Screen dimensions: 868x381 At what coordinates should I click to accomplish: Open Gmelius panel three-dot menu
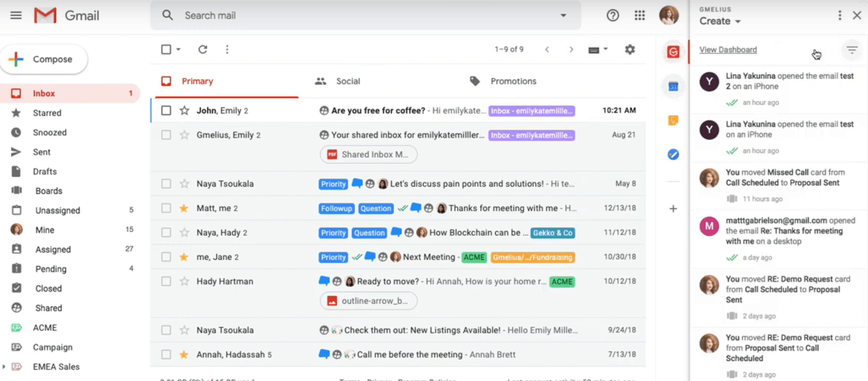tap(840, 15)
